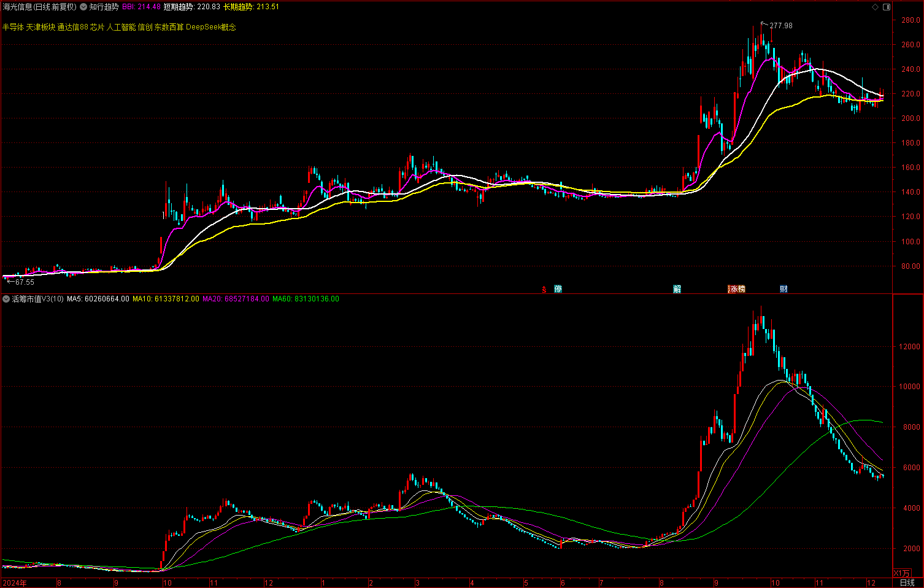The image size is (924, 588).
Task: Click the 解 event marker icon
Action: (677, 289)
